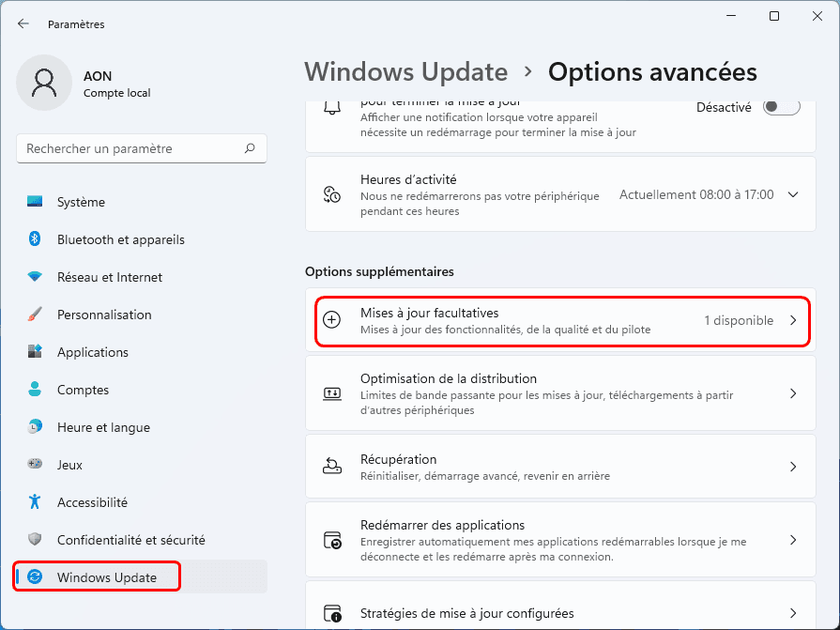Click the Système monitor icon in sidebar
The image size is (840, 630).
(35, 202)
